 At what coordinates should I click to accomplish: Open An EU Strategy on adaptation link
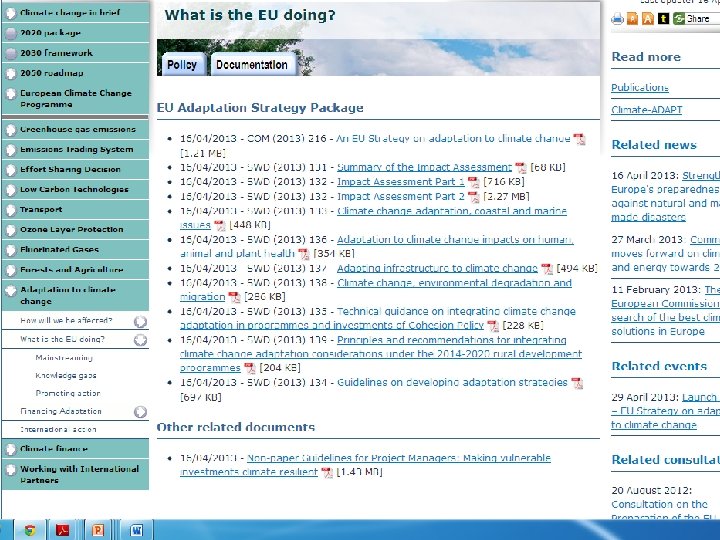pyautogui.click(x=453, y=139)
